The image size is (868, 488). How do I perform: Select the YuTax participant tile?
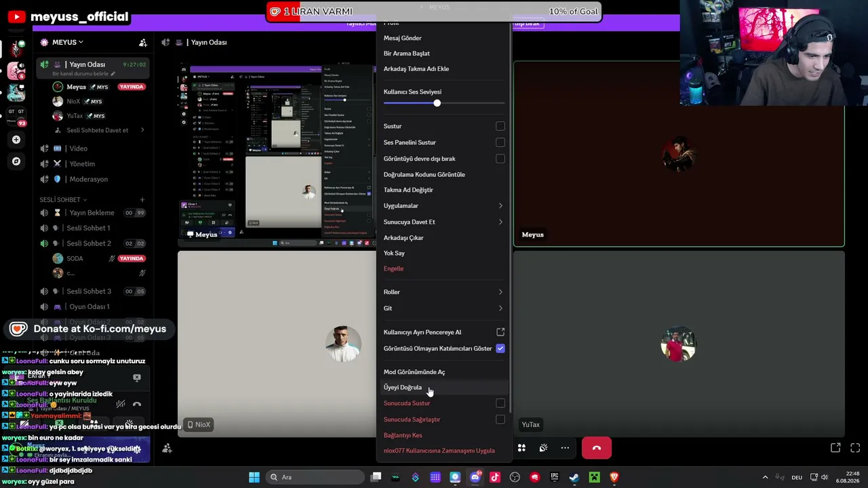point(679,344)
